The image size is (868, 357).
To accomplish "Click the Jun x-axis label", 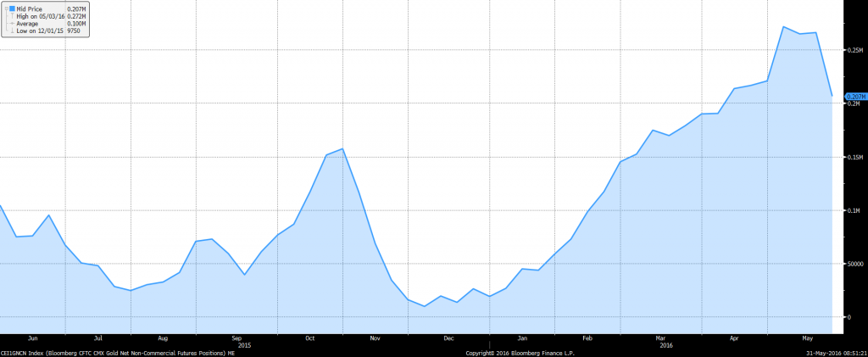I will click(33, 337).
